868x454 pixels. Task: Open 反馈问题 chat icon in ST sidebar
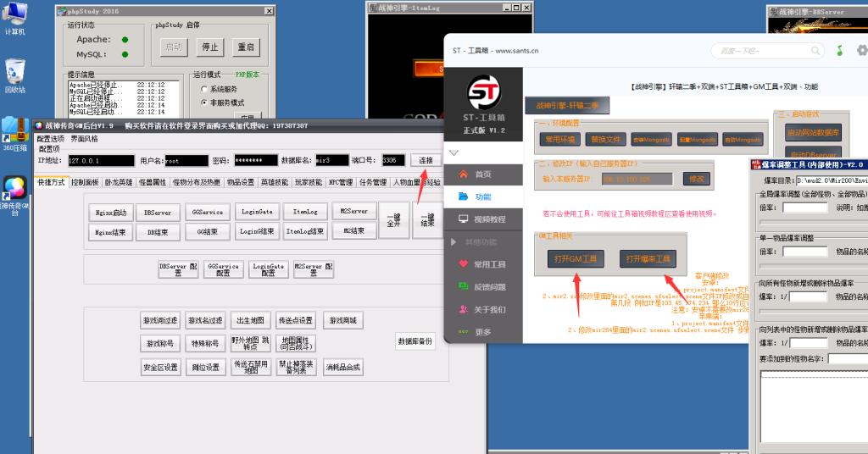(x=464, y=286)
